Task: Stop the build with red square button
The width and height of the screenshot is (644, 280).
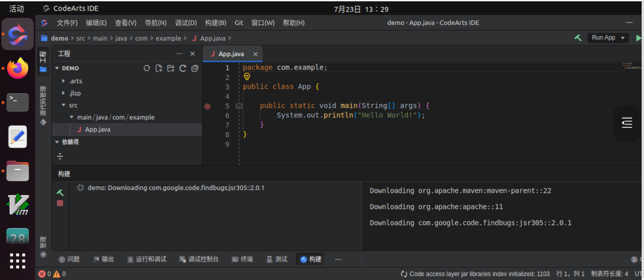Action: (60, 203)
